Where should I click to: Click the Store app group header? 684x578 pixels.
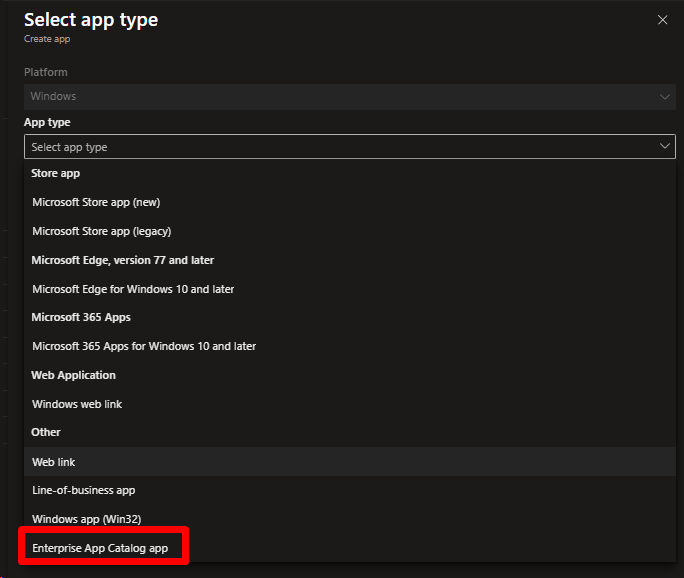point(55,174)
